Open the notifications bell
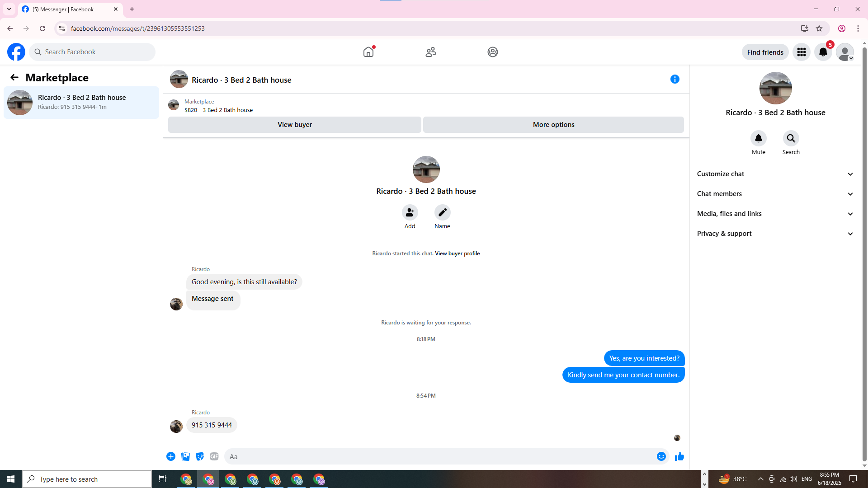 point(823,52)
